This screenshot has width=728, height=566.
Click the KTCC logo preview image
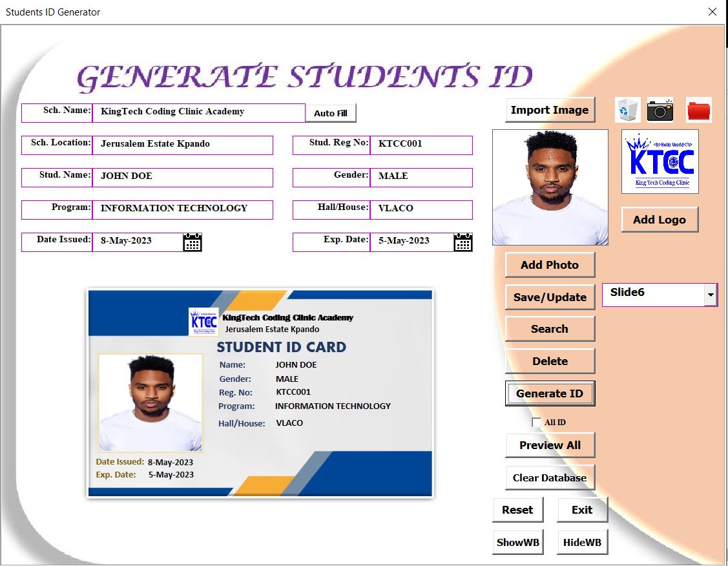(660, 161)
